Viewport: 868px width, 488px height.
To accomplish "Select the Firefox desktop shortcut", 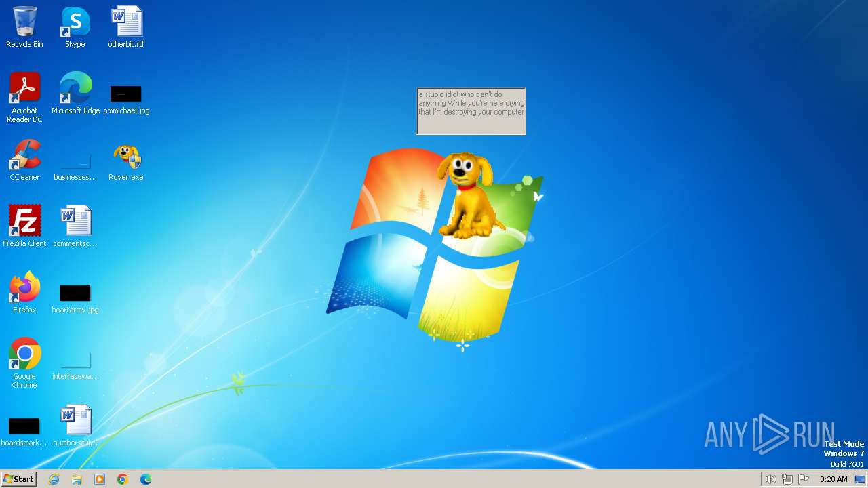I will point(24,293).
